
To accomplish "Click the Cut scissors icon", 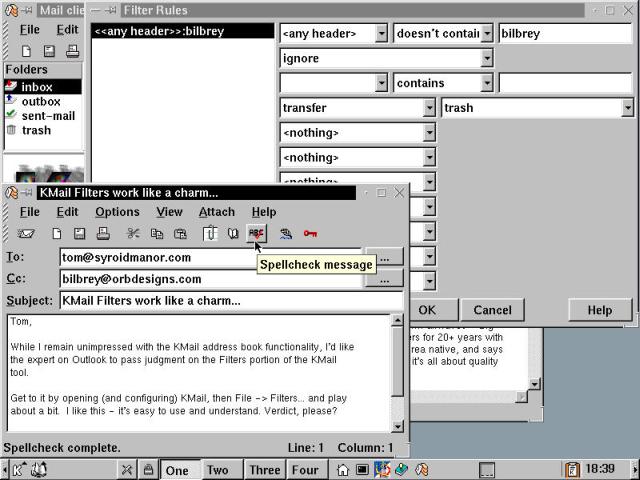I will click(x=133, y=234).
